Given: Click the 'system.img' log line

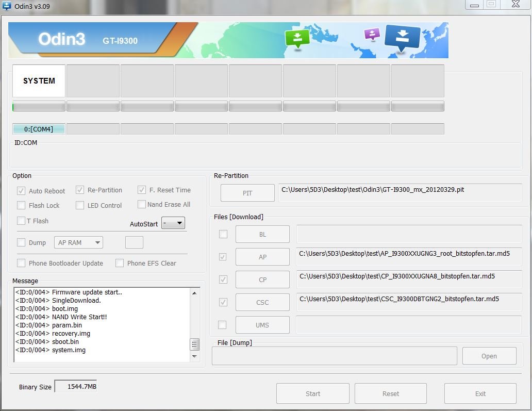Looking at the screenshot, I should [x=50, y=350].
